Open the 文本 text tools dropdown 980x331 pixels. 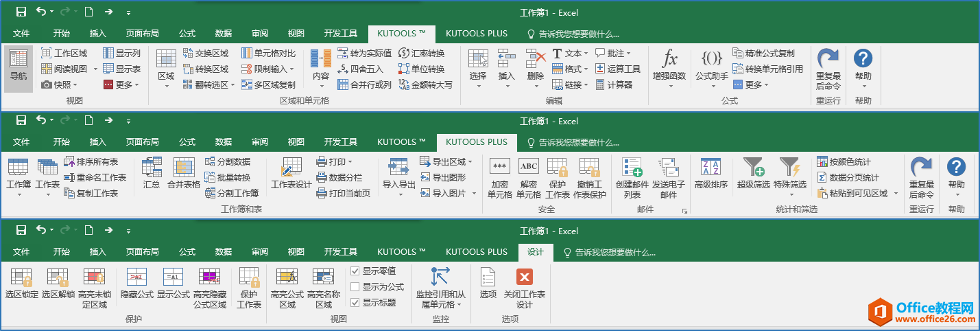pos(571,54)
